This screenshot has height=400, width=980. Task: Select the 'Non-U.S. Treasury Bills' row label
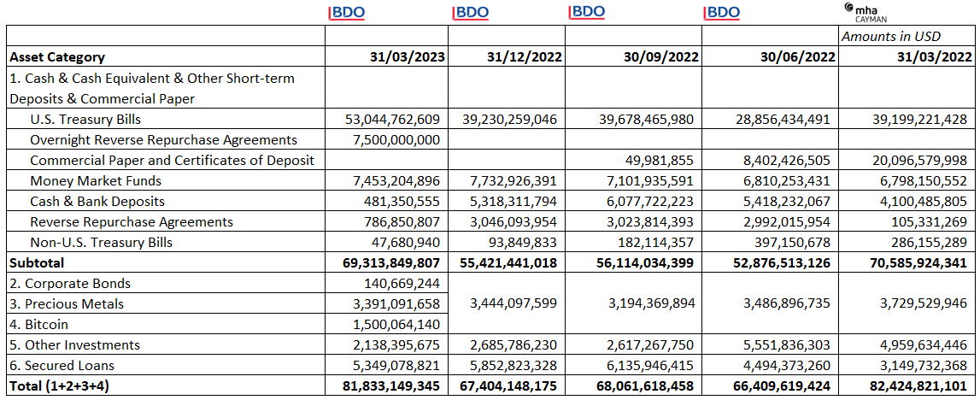102,243
